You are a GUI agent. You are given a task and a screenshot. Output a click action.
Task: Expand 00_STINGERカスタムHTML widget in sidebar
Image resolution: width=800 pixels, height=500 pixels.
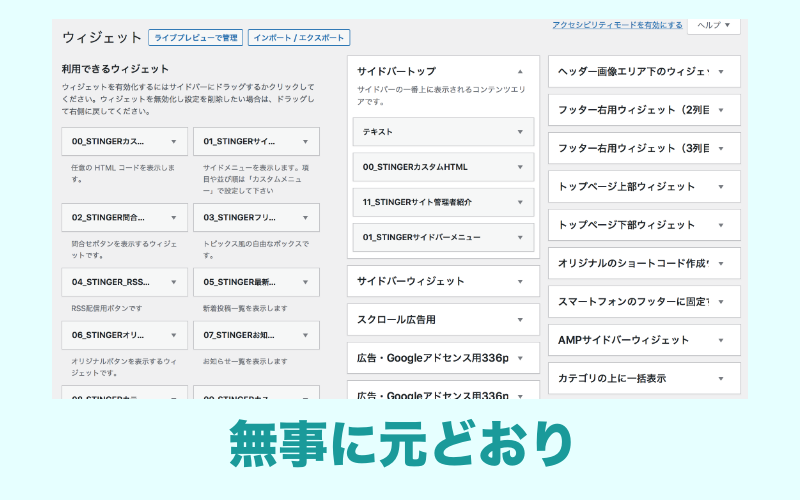pyautogui.click(x=520, y=167)
